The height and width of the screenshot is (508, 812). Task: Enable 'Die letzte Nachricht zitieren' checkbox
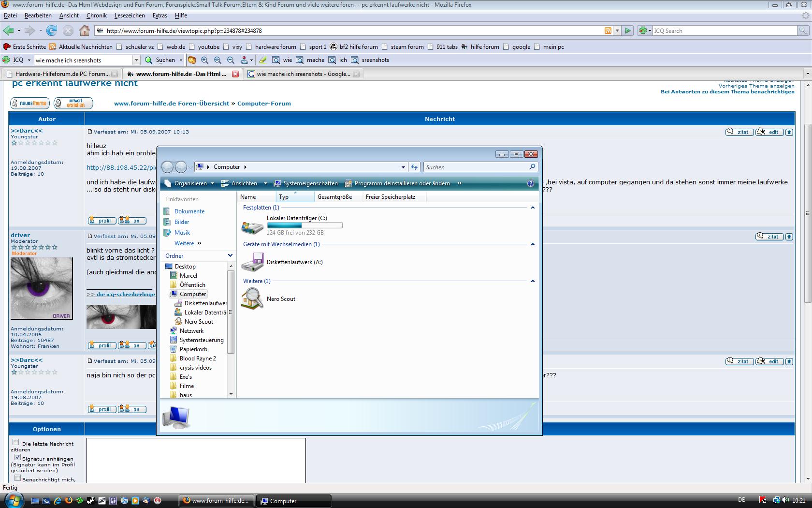(16, 442)
